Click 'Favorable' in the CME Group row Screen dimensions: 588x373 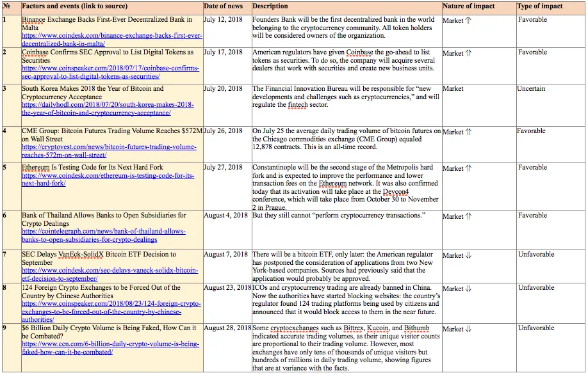point(531,131)
